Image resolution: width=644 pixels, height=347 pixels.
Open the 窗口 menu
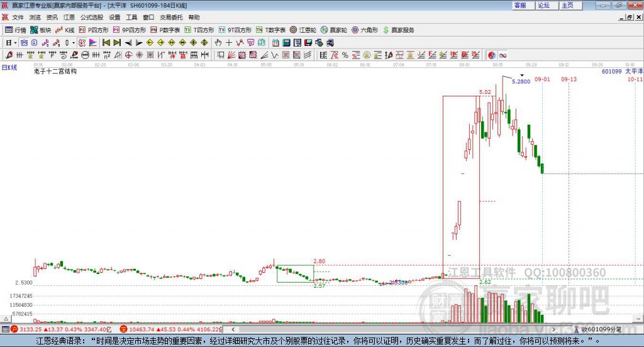[x=148, y=17]
